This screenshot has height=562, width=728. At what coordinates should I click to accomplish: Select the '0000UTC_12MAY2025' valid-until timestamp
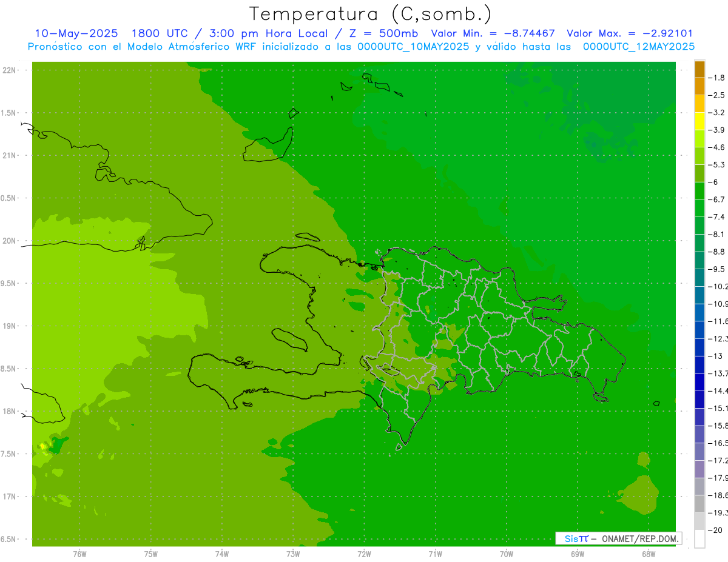639,46
